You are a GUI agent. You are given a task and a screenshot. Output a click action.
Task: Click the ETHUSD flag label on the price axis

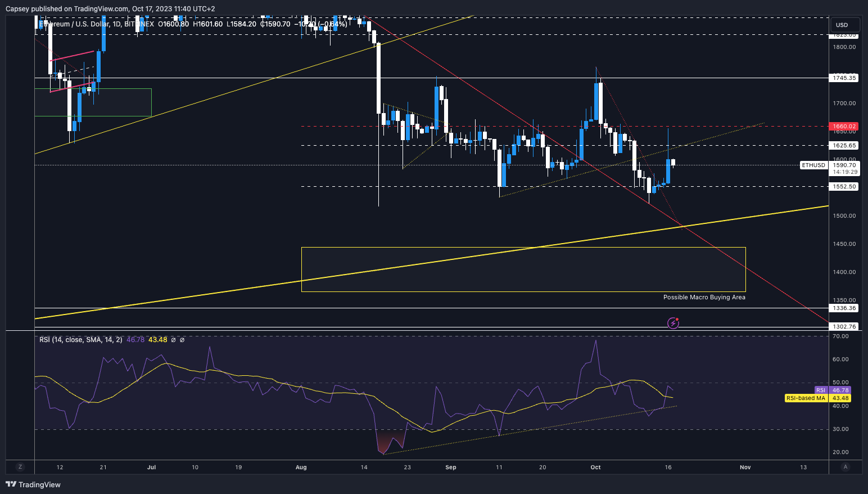point(813,165)
